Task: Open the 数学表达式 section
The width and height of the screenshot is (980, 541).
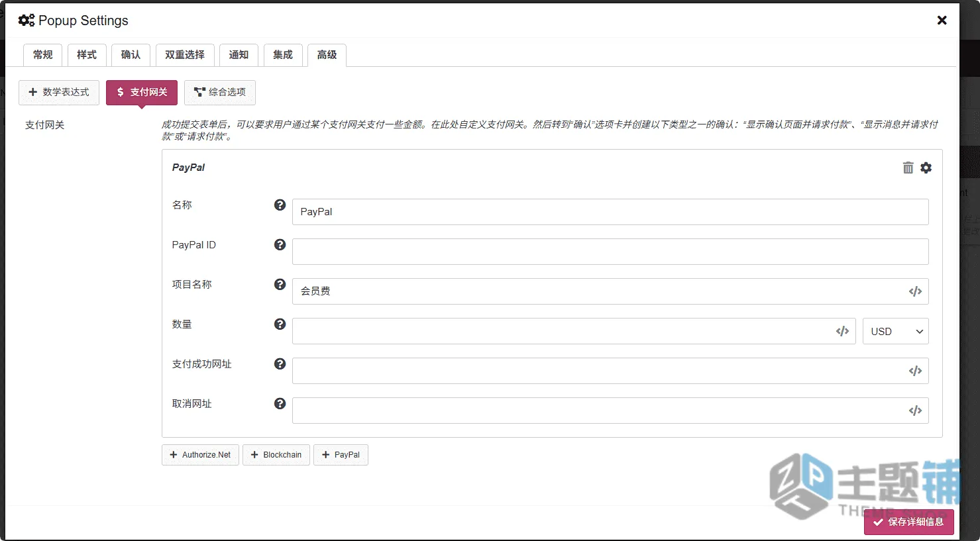Action: [59, 92]
